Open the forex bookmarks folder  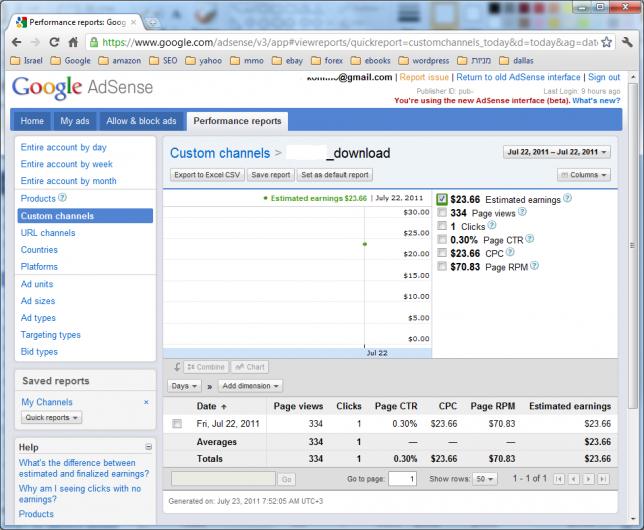pyautogui.click(x=327, y=61)
